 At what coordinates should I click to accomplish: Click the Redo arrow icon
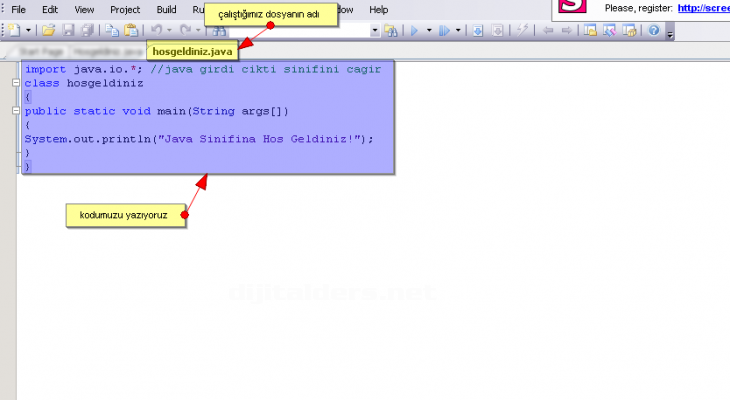pos(185,30)
